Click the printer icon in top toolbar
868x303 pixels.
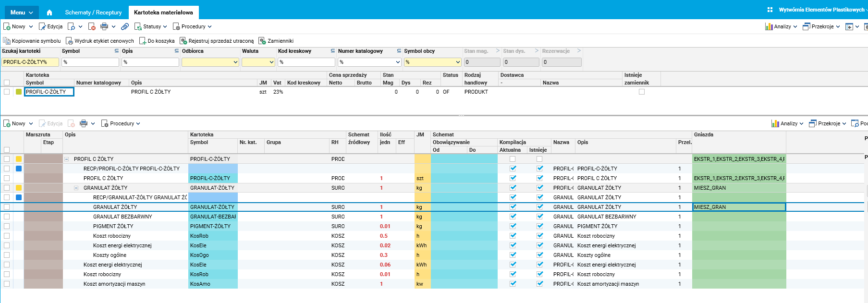[x=104, y=27]
